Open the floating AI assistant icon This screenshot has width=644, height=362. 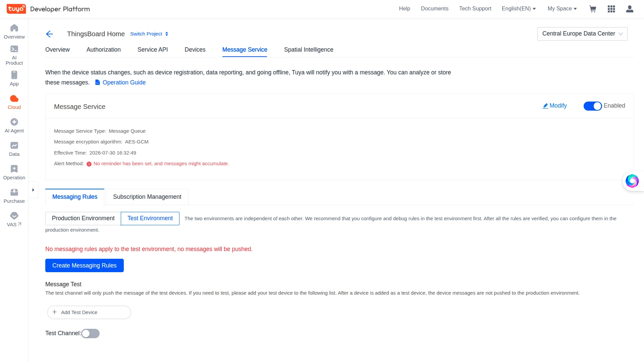pos(632,181)
